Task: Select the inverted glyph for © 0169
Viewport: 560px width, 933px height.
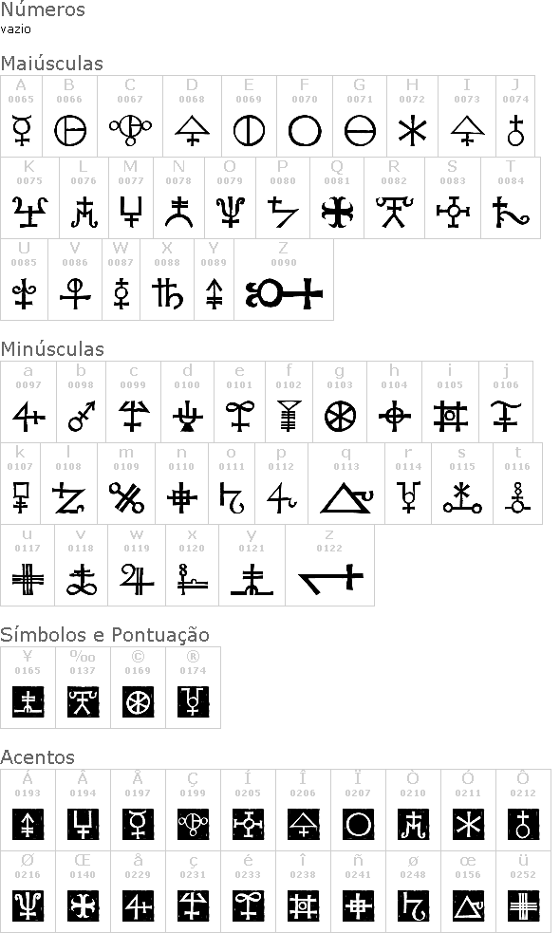Action: click(x=138, y=701)
